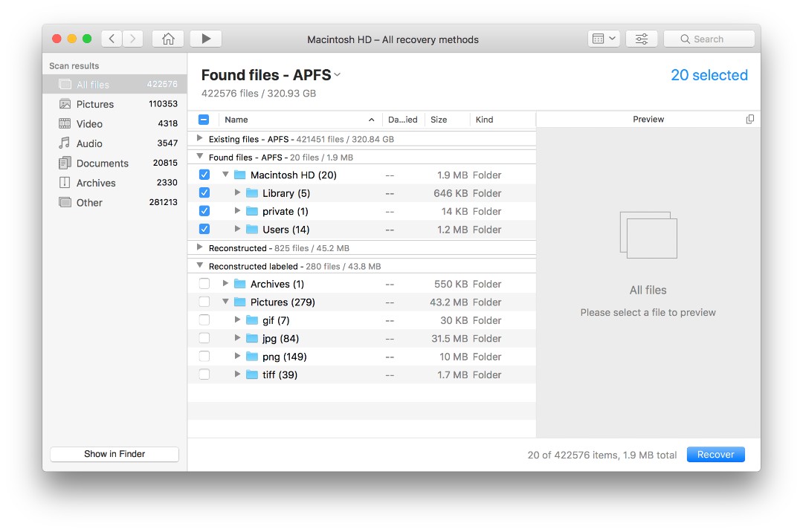The width and height of the screenshot is (803, 532).
Task: Expand the tiff (39) folder
Action: point(237,374)
